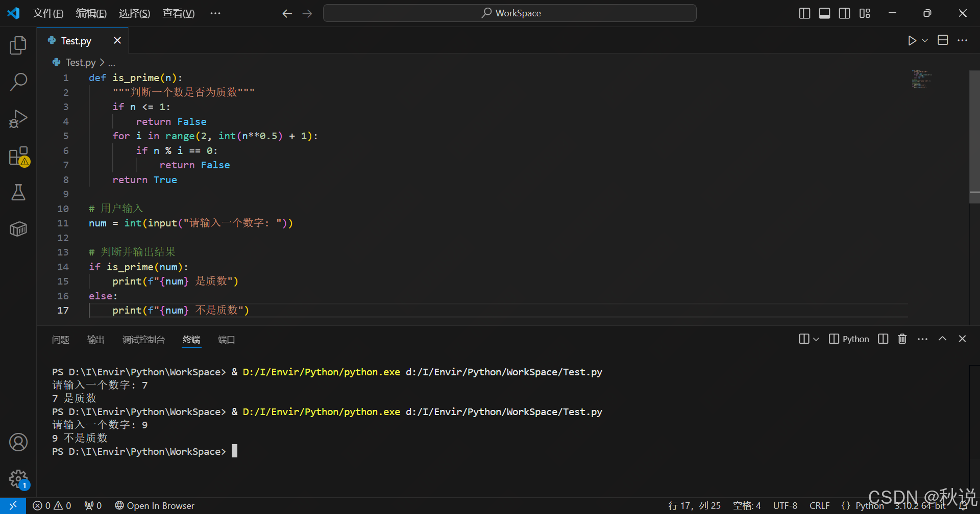Click Open In Browser status item
The height and width of the screenshot is (514, 980).
[155, 506]
